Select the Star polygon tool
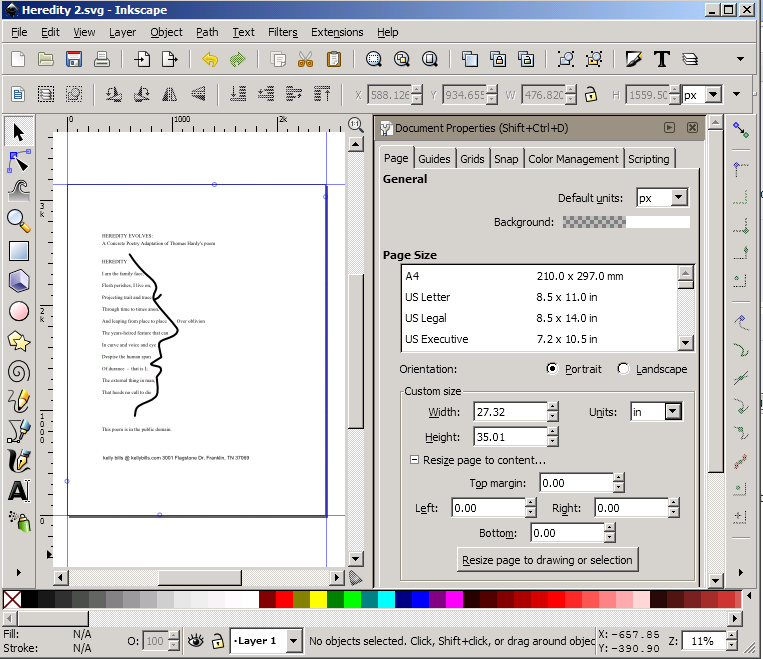 click(x=18, y=341)
